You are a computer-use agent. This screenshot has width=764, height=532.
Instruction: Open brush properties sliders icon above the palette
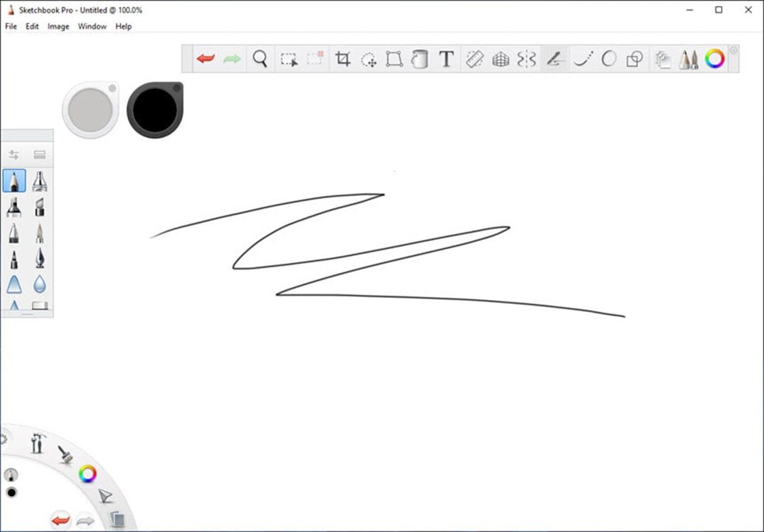pyautogui.click(x=14, y=154)
